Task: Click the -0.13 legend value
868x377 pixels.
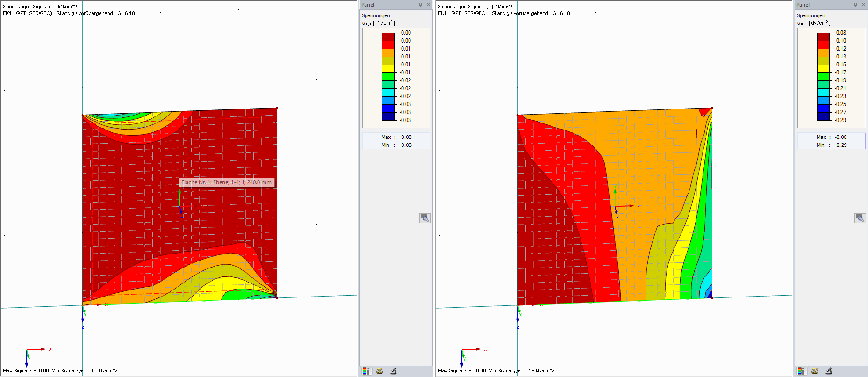Action: pos(840,57)
